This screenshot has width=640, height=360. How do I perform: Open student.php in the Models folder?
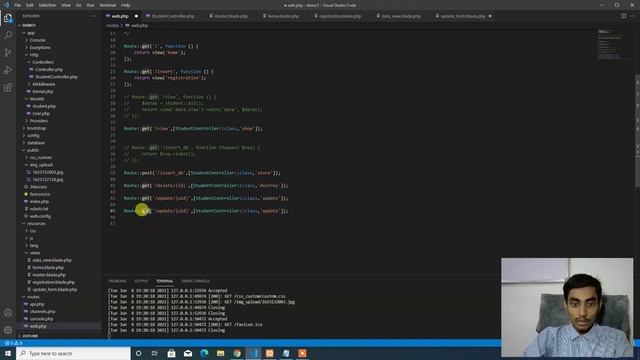point(44,106)
